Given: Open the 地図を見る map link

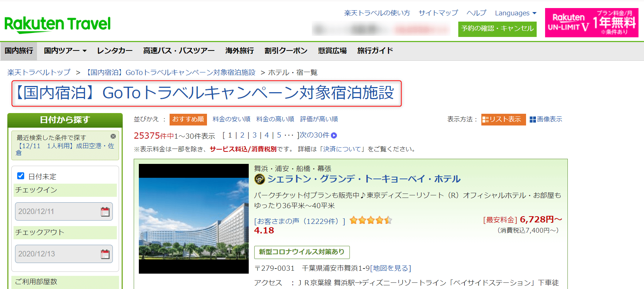Looking at the screenshot, I should [391, 268].
